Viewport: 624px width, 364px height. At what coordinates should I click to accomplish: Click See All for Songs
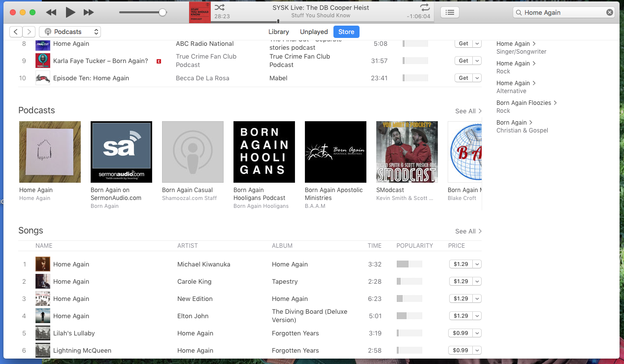coord(468,231)
